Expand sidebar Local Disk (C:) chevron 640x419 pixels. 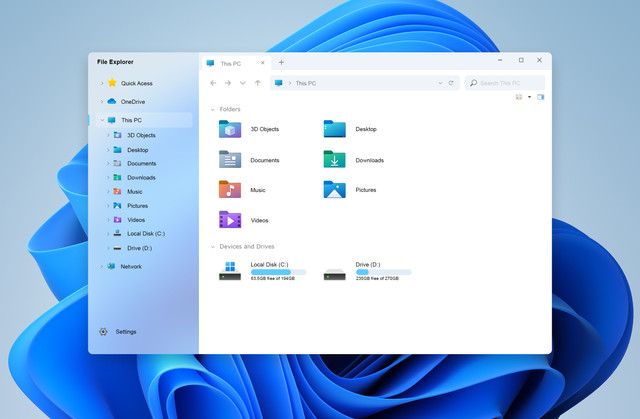[108, 234]
